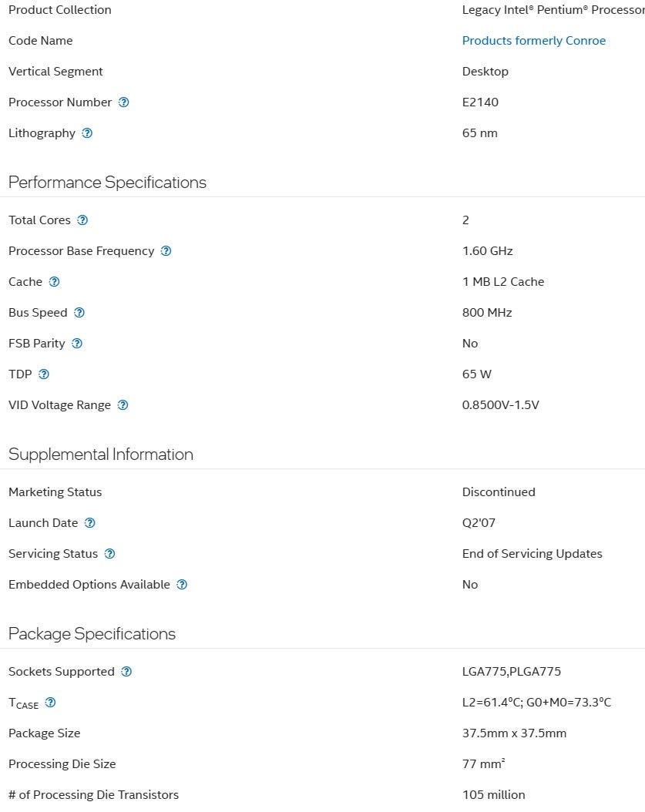Click the Package Specifications section heading
The image size is (645, 812).
[x=92, y=634]
